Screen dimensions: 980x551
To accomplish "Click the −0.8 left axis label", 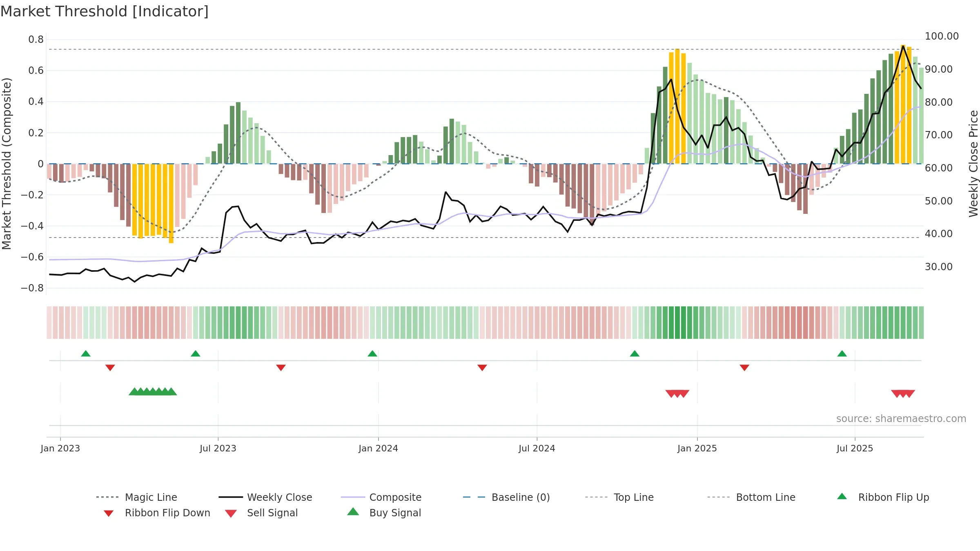I will (32, 288).
